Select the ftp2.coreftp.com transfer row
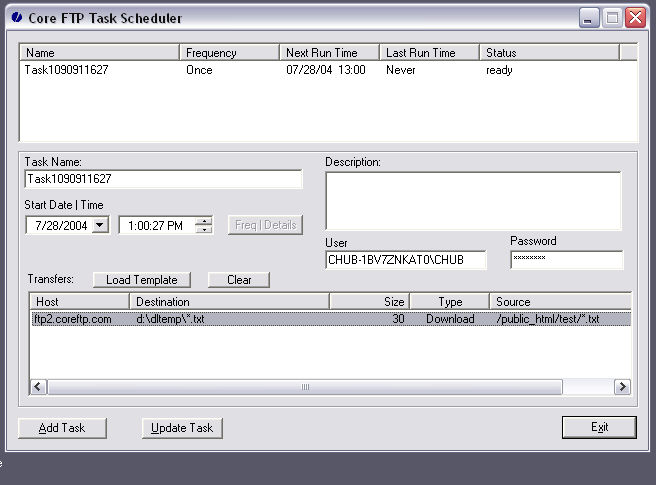 tap(73, 319)
